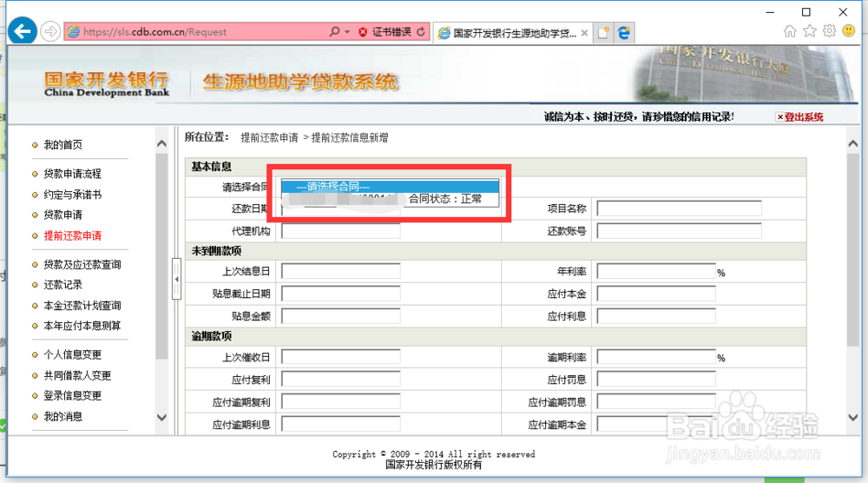The image size is (868, 483).
Task: Click the 应付本金 input field
Action: click(x=656, y=294)
